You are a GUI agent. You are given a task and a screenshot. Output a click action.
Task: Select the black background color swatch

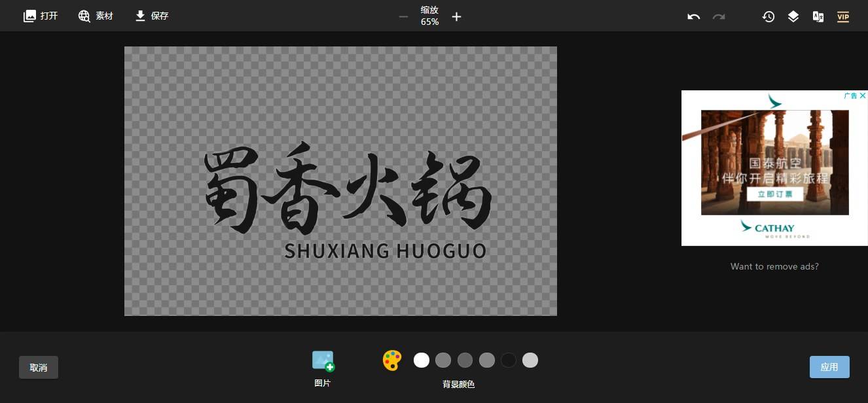508,360
